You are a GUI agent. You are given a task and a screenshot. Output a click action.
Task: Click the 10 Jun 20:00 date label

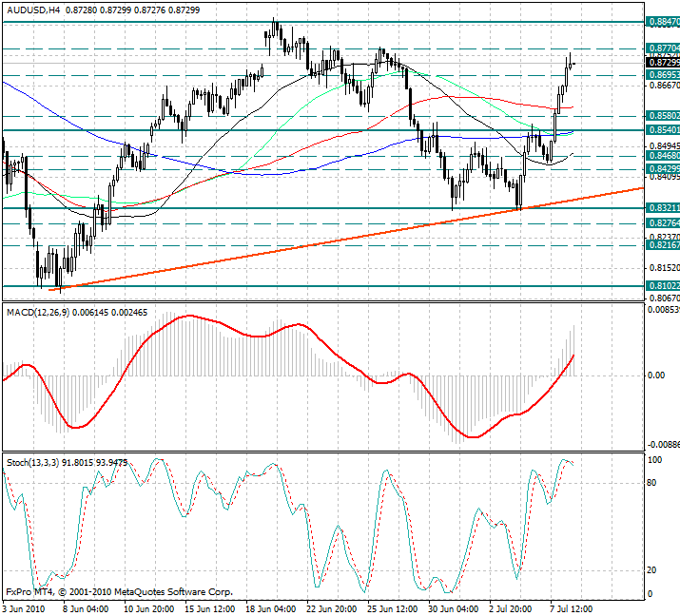[x=149, y=609]
